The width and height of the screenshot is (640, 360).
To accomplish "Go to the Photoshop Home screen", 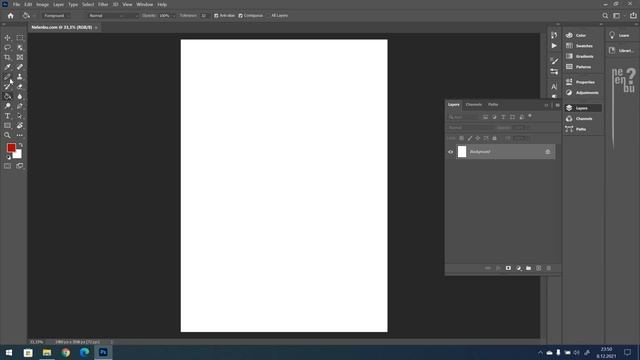I will tap(11, 16).
